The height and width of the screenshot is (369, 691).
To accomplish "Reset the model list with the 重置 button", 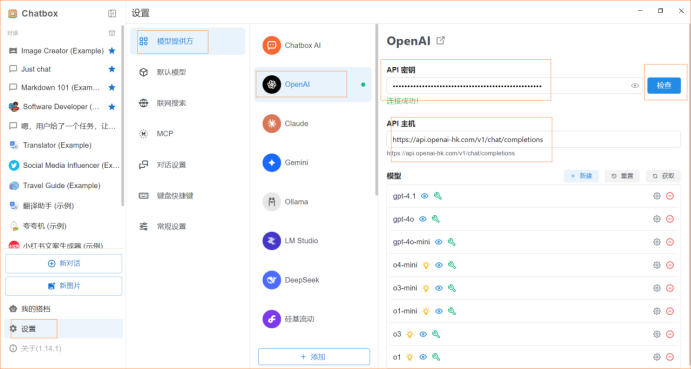I will (x=622, y=176).
